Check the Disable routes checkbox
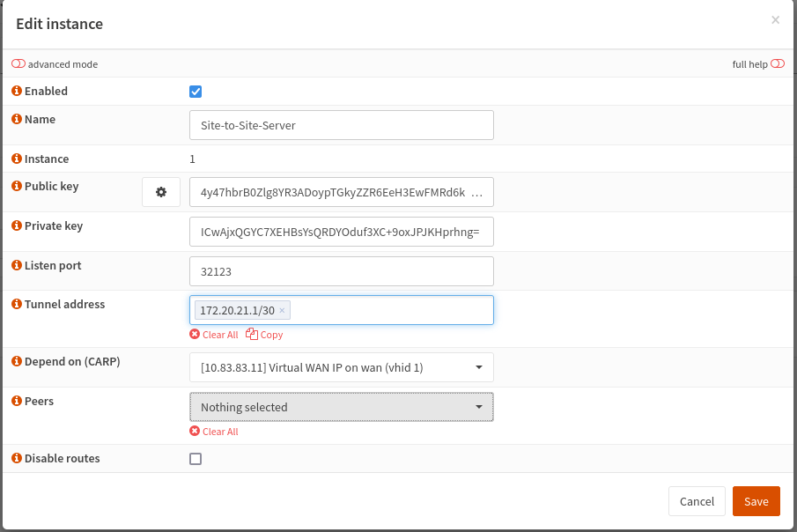Image resolution: width=797 pixels, height=532 pixels. (196, 459)
